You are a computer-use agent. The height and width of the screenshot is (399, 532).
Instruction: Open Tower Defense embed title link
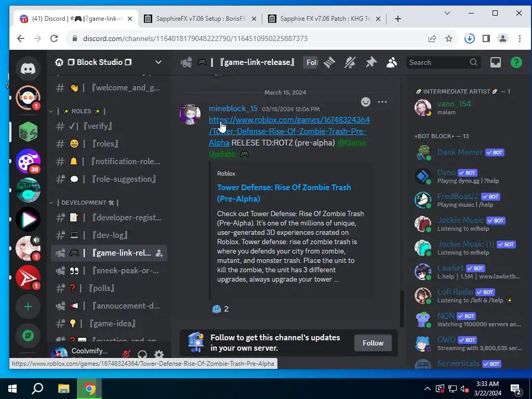(284, 193)
